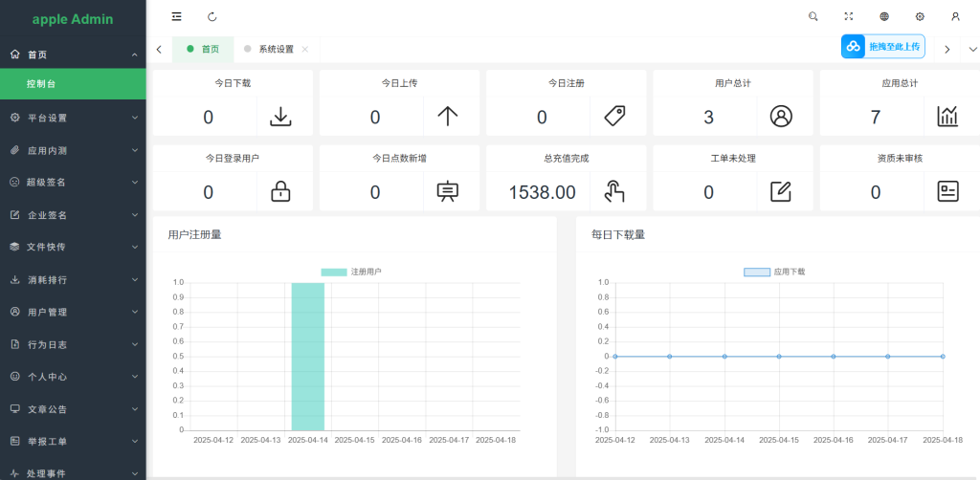This screenshot has width=980, height=480.
Task: Click the value 7 in 应用总计 card
Action: click(x=876, y=118)
